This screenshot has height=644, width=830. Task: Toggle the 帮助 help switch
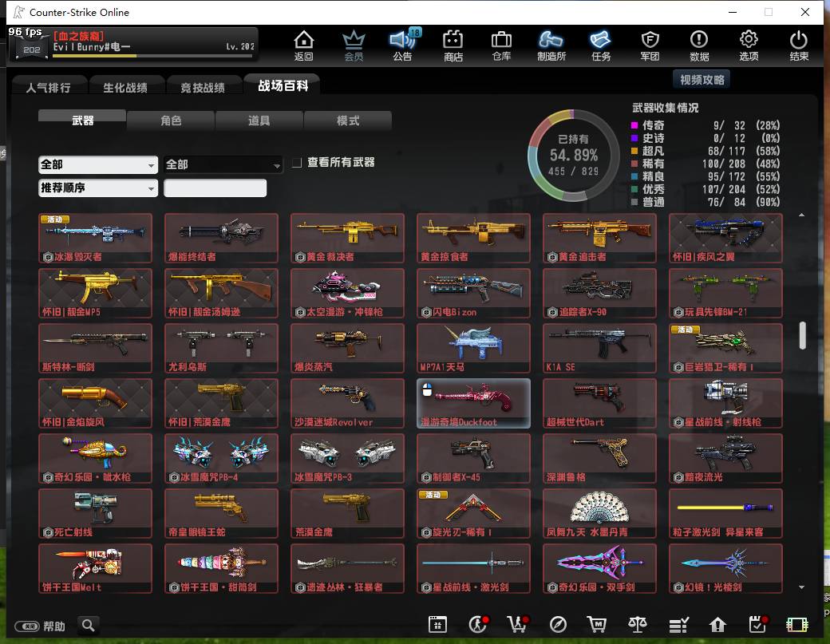pyautogui.click(x=27, y=626)
